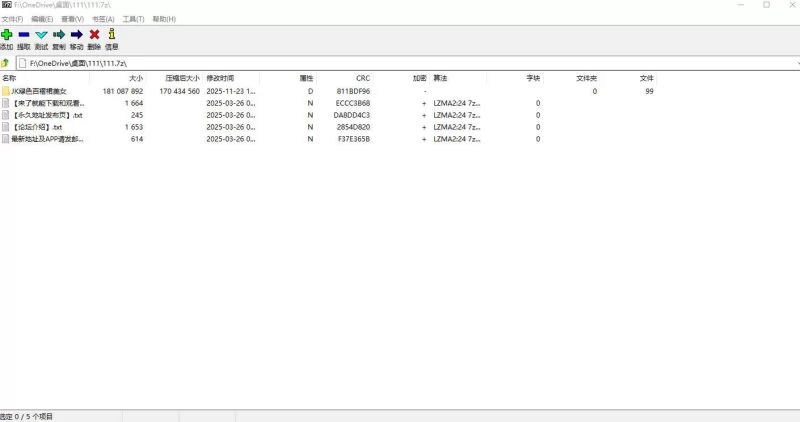Click the up-folder icon left of address bar
Image resolution: width=800 pixels, height=422 pixels.
point(5,63)
